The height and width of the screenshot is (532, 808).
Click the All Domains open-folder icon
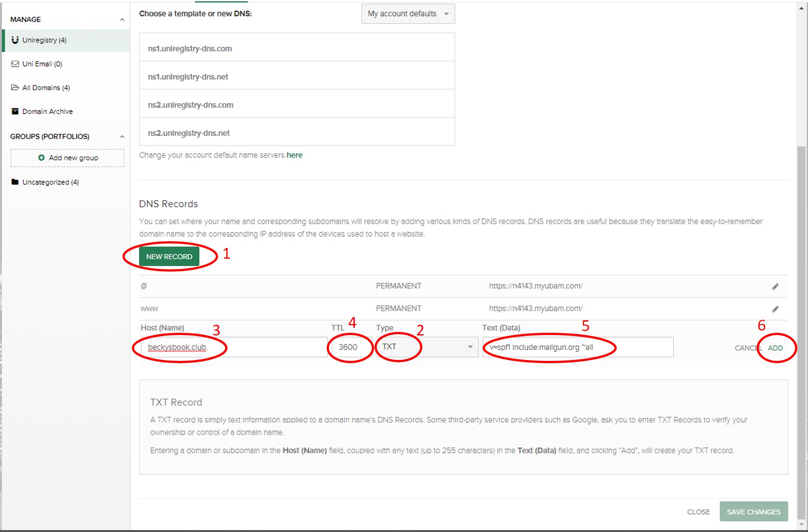[x=15, y=88]
